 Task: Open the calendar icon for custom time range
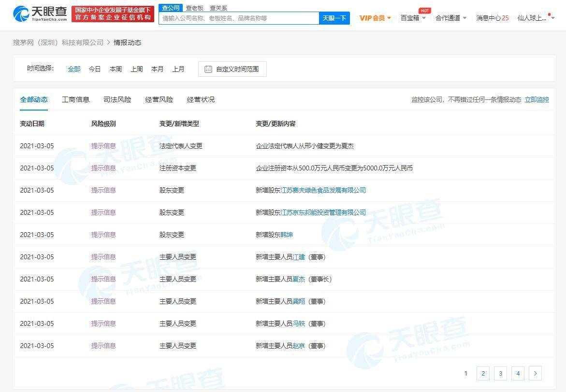pos(208,69)
